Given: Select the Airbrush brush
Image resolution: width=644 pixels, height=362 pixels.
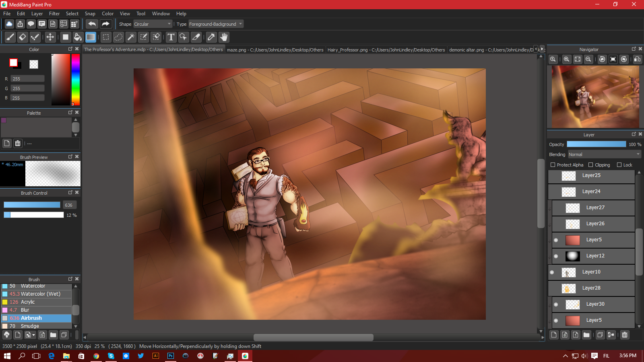Looking at the screenshot, I should [x=36, y=318].
